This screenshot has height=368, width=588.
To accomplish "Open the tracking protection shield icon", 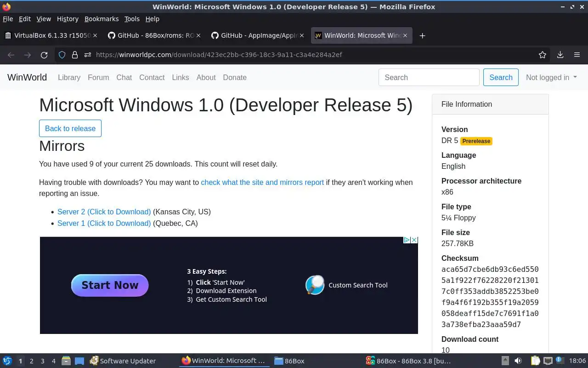I will (62, 55).
